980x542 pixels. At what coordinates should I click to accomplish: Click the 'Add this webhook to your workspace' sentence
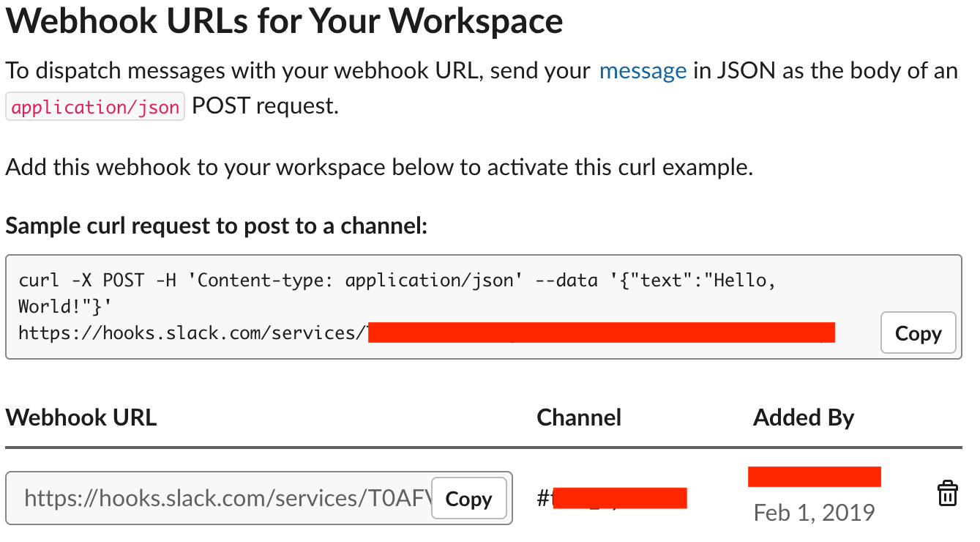click(x=379, y=167)
